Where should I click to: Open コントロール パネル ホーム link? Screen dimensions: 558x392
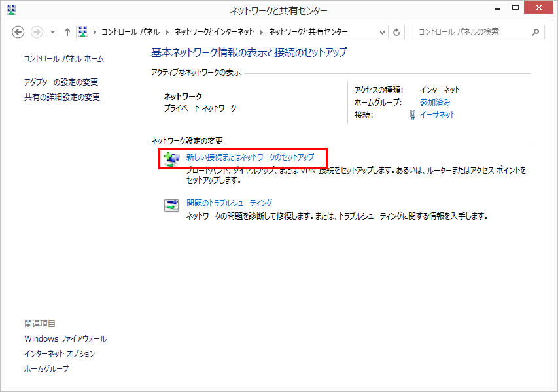tap(63, 59)
